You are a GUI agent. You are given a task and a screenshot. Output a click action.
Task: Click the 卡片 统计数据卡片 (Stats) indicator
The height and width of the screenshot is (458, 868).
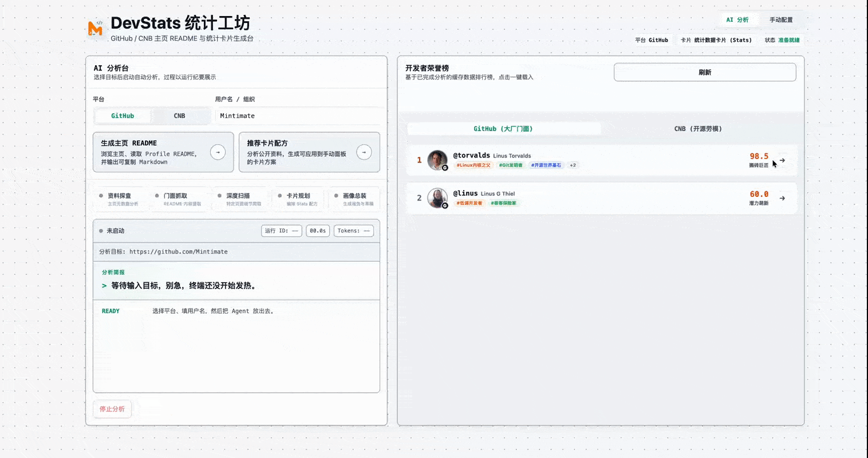[x=716, y=40]
